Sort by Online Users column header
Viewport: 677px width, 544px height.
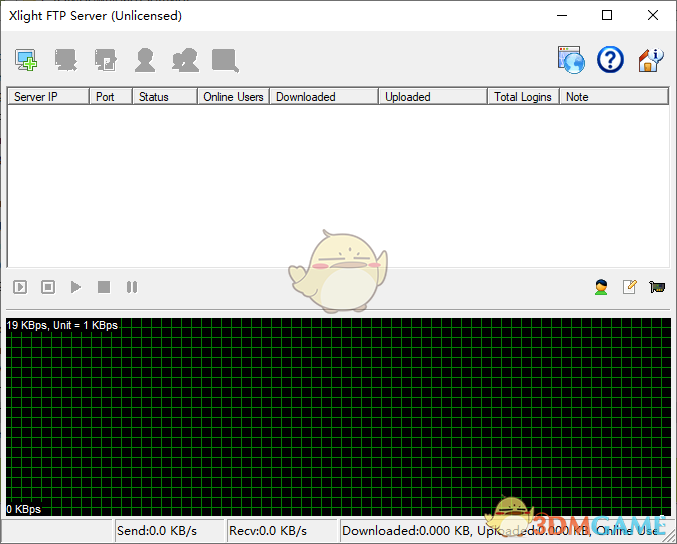[234, 97]
